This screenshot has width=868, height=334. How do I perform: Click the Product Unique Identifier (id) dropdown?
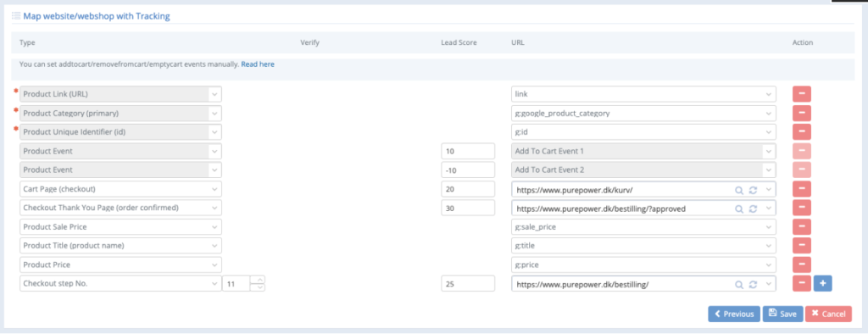point(120,132)
